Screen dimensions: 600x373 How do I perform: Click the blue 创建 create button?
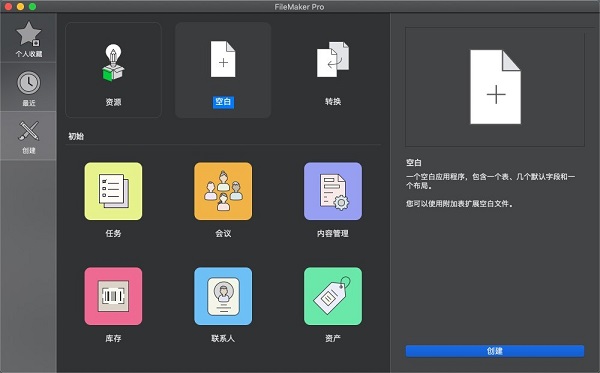click(495, 351)
